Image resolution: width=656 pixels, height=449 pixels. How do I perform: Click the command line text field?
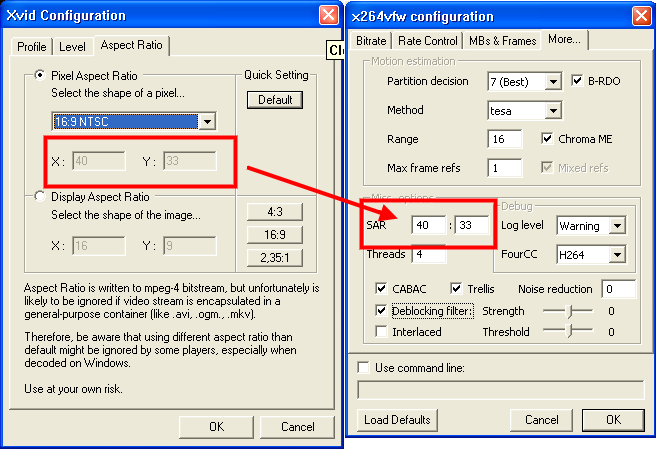coord(501,390)
